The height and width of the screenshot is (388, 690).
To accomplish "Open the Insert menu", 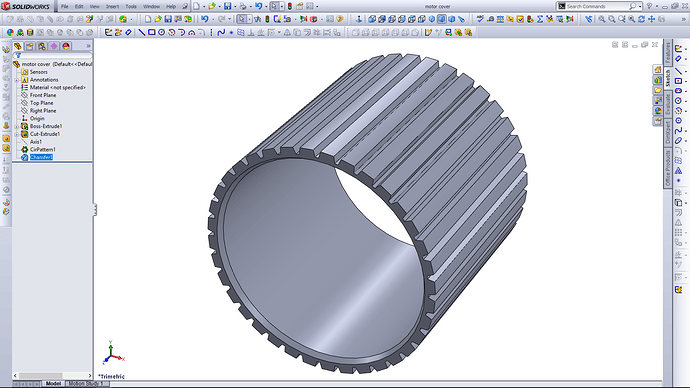I will (112, 7).
